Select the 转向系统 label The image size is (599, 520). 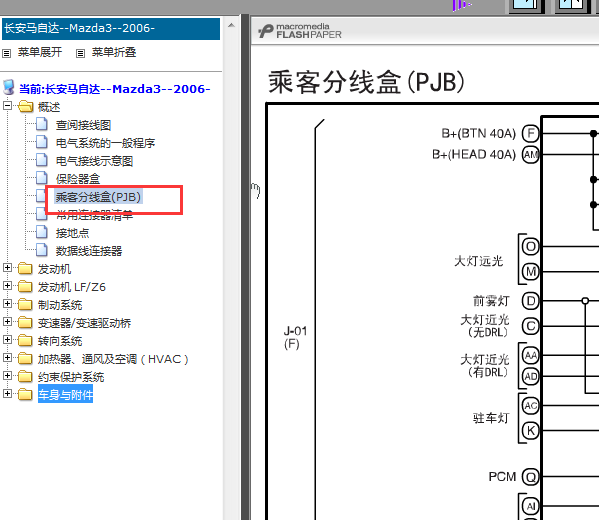coord(60,341)
